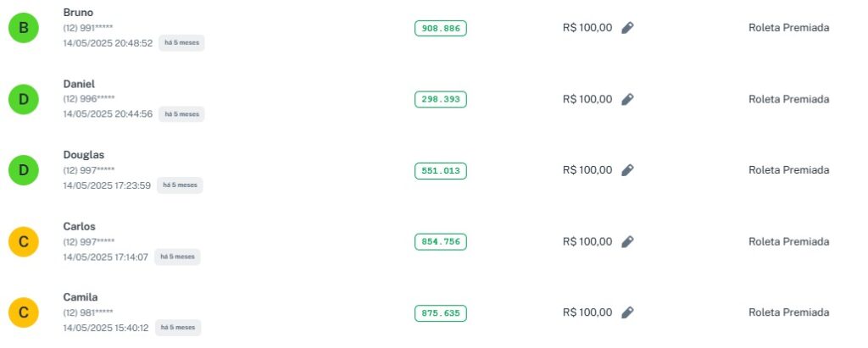Click the 298.393 ticket code badge

441,99
